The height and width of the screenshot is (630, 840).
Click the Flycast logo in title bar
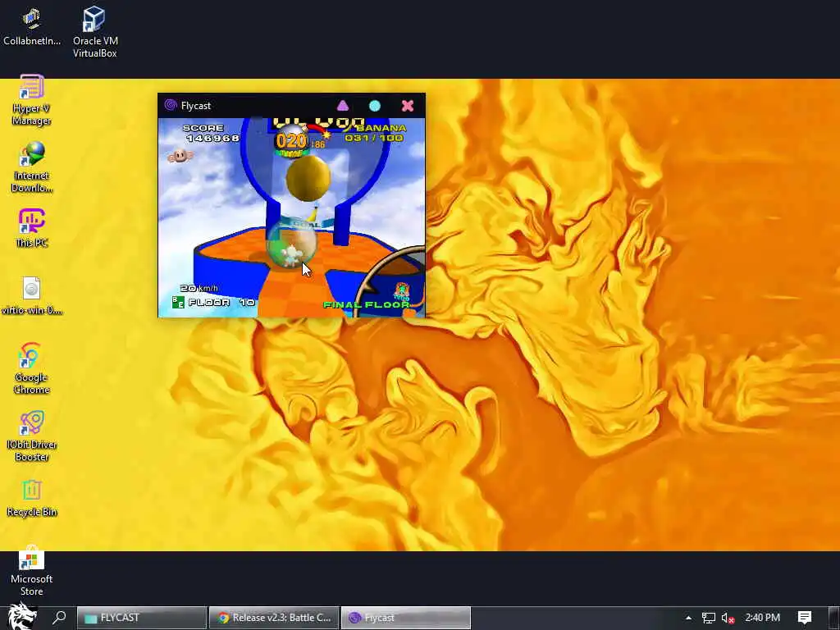[x=171, y=105]
